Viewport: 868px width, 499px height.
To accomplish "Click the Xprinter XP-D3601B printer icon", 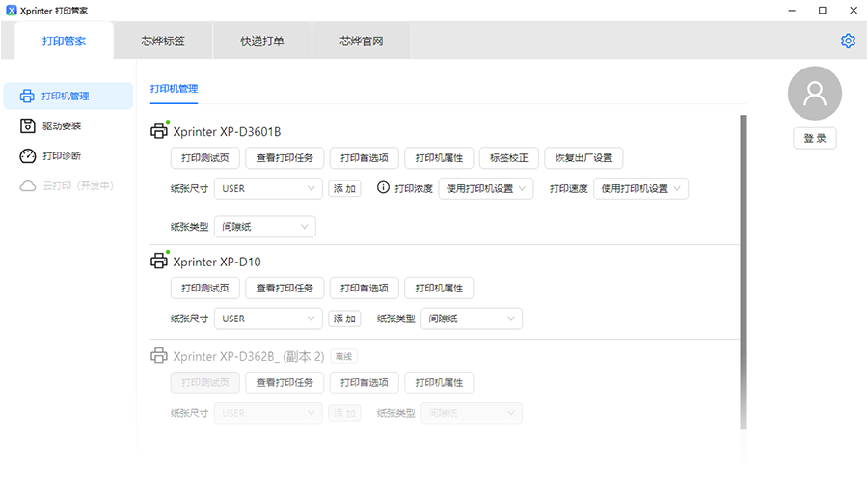I will click(x=159, y=131).
